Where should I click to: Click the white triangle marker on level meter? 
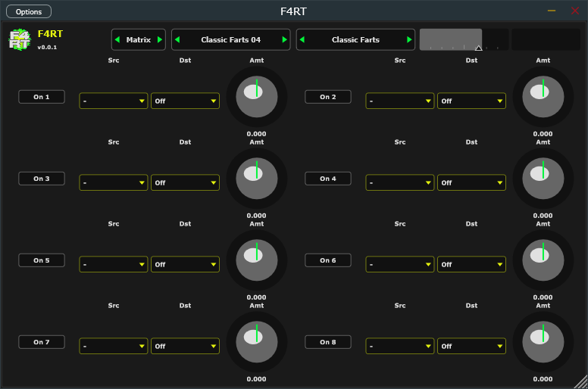[x=478, y=48]
